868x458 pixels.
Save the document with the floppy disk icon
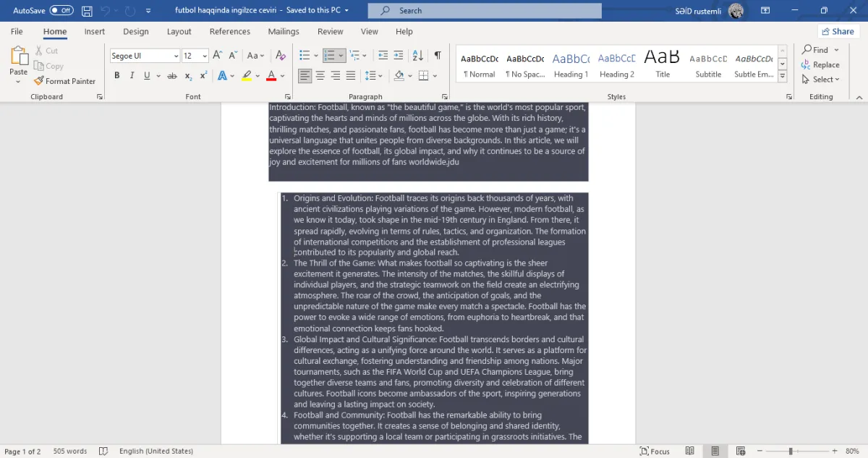pos(87,11)
